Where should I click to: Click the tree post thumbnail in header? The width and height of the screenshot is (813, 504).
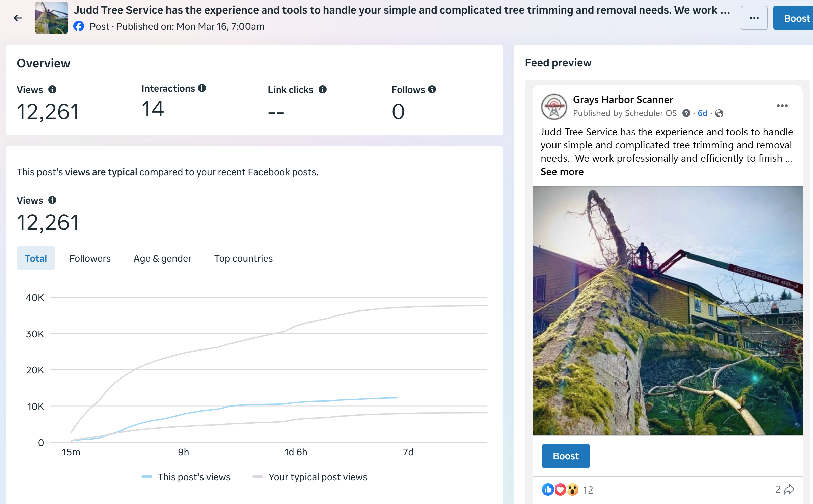52,18
